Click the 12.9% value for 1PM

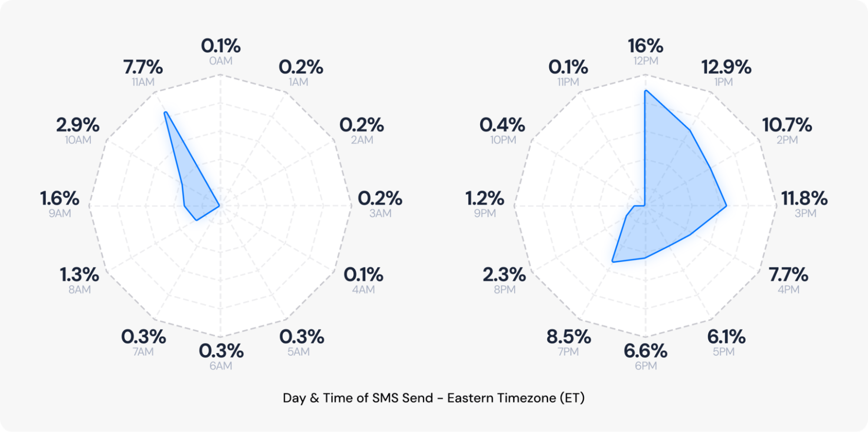[x=726, y=67]
